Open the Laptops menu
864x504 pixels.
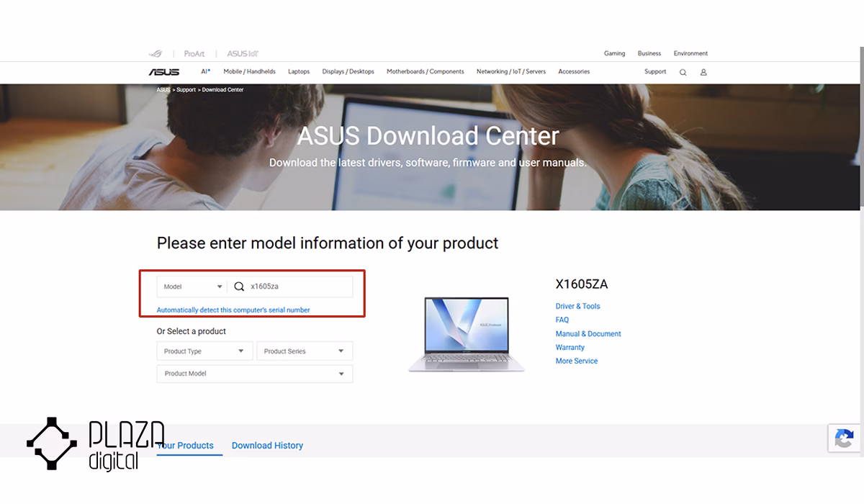[299, 71]
